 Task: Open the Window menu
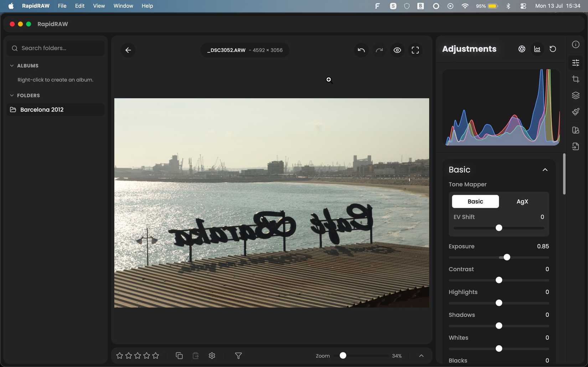[123, 6]
